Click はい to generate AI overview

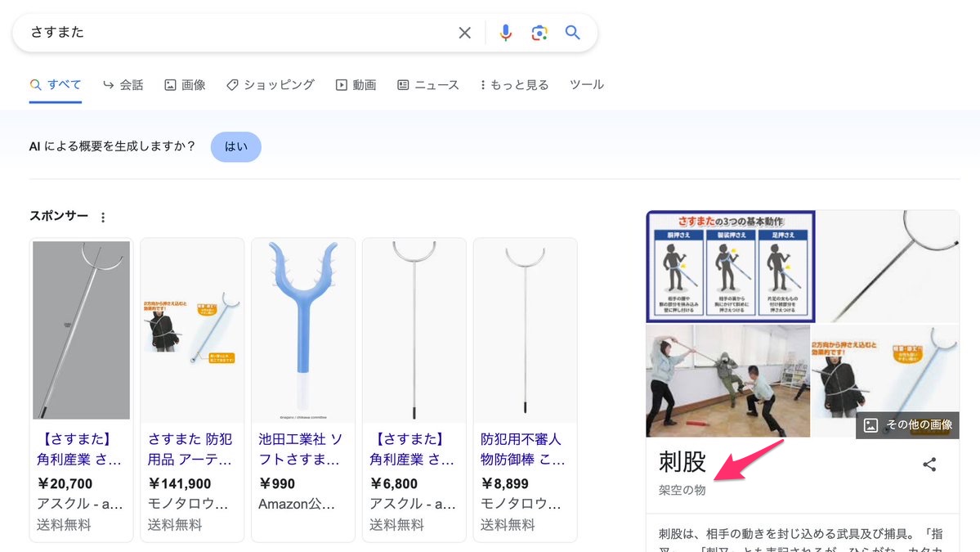coord(235,147)
